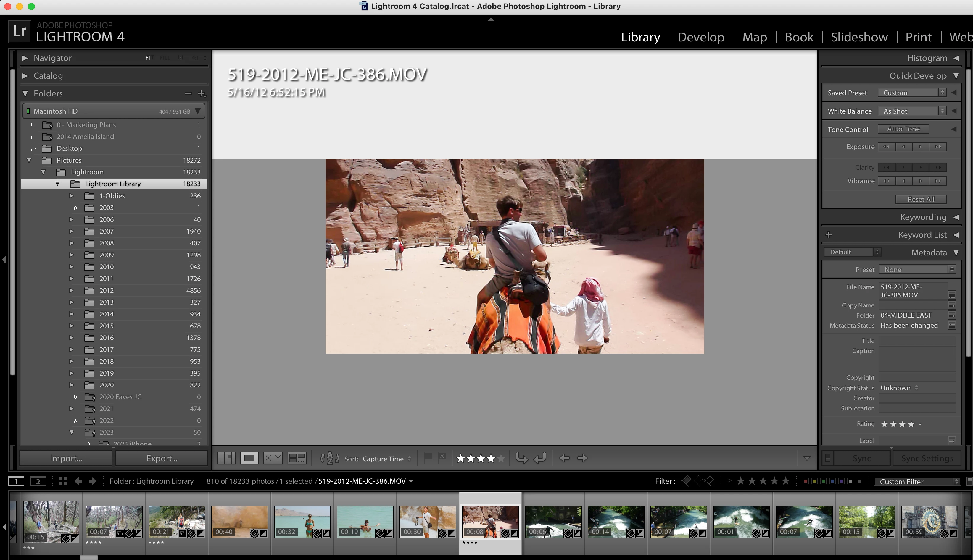Expand the 2012 folder
Viewport: 973px width, 560px height.
click(71, 290)
